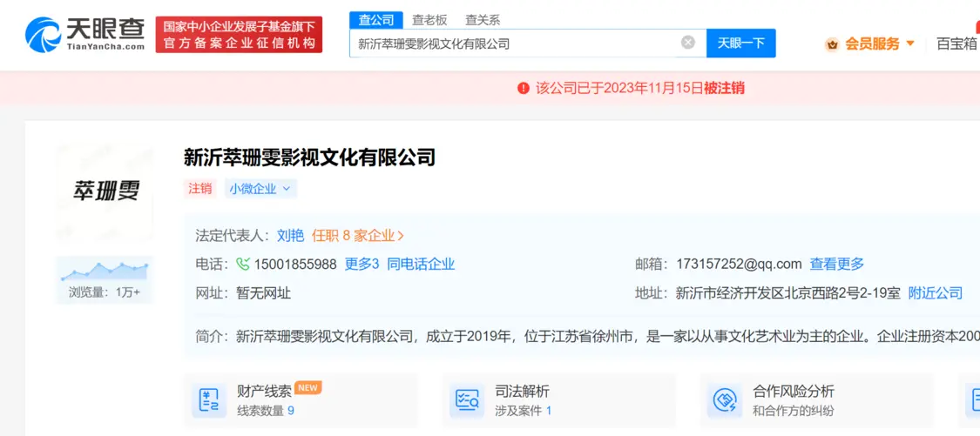Expand 任职 8 家企业 list
This screenshot has width=980, height=436.
pos(358,235)
